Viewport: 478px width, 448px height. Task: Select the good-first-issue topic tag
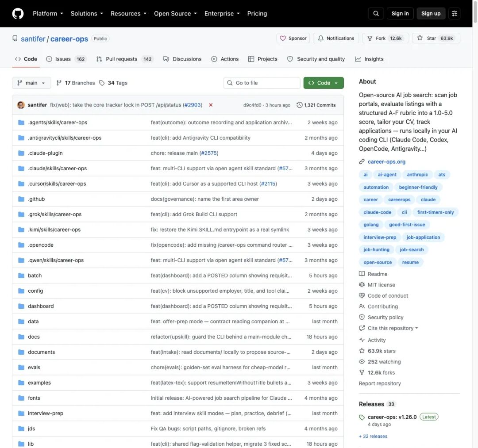tap(407, 225)
